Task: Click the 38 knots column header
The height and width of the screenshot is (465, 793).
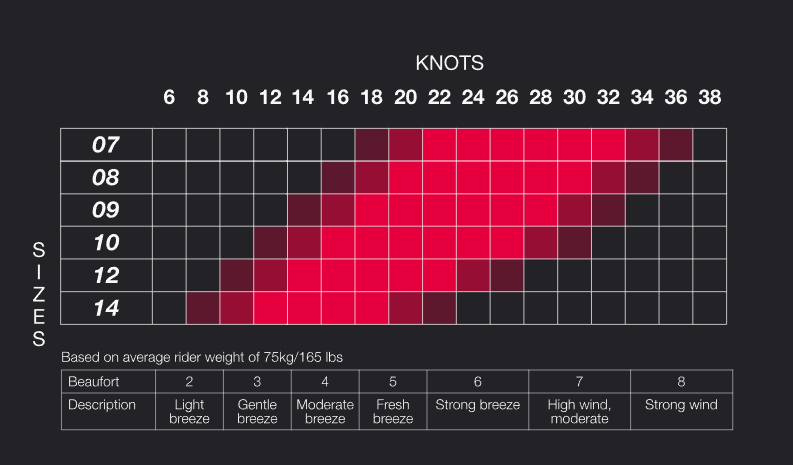Action: (709, 98)
